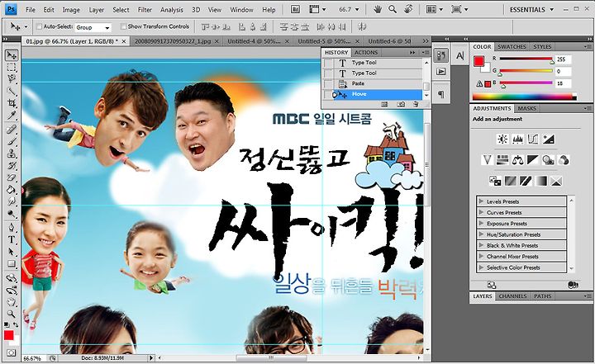Select the Brush tool
Image resolution: width=595 pixels, height=364 pixels.
tap(12, 141)
